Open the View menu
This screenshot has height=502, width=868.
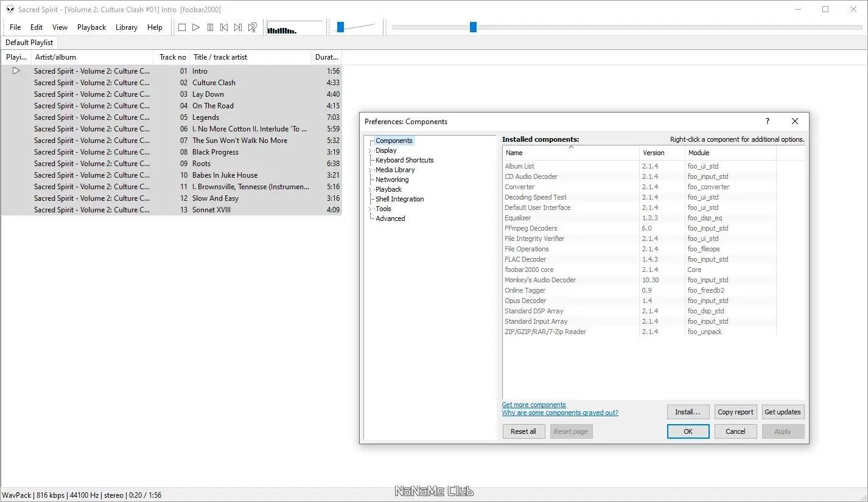[x=60, y=27]
